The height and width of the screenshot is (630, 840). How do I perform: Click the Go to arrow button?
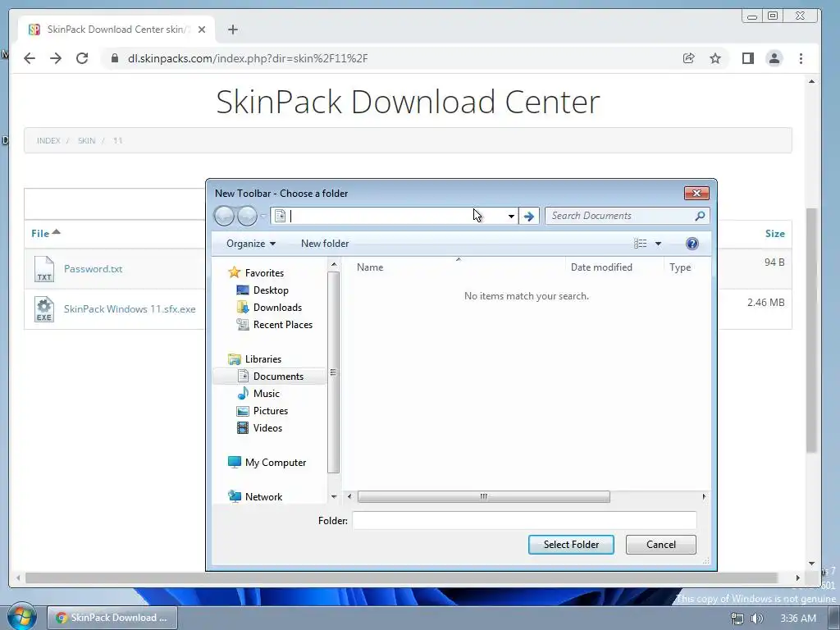pyautogui.click(x=529, y=216)
